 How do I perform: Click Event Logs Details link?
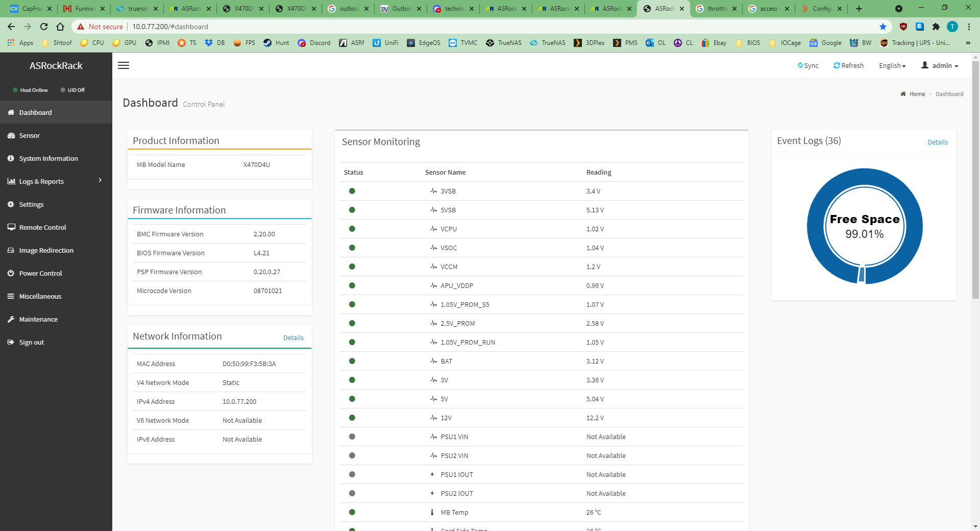point(938,142)
